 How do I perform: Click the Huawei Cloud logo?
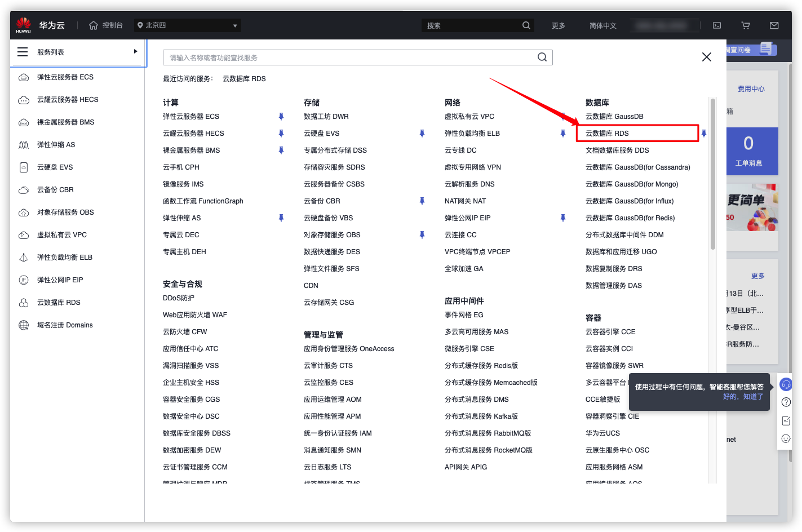[24, 25]
